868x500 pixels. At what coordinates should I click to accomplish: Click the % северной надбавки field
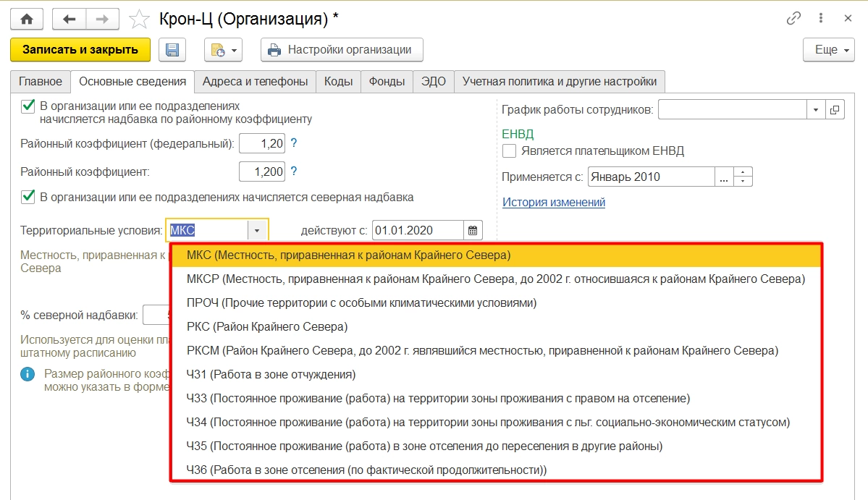[x=156, y=315]
